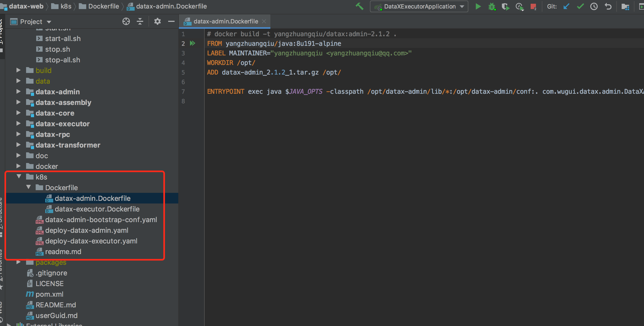644x326 pixels.
Task: Expand the datax-executor module
Action: pos(18,123)
